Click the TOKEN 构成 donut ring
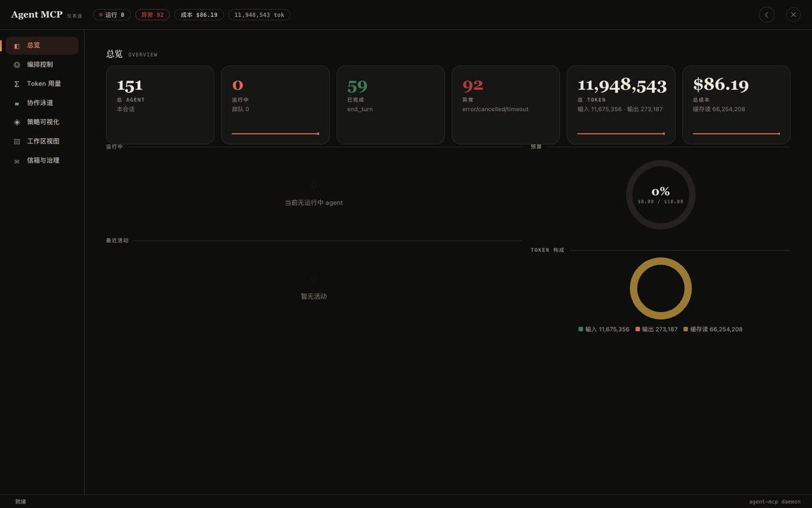Viewport: 812px width, 508px height. tap(660, 289)
